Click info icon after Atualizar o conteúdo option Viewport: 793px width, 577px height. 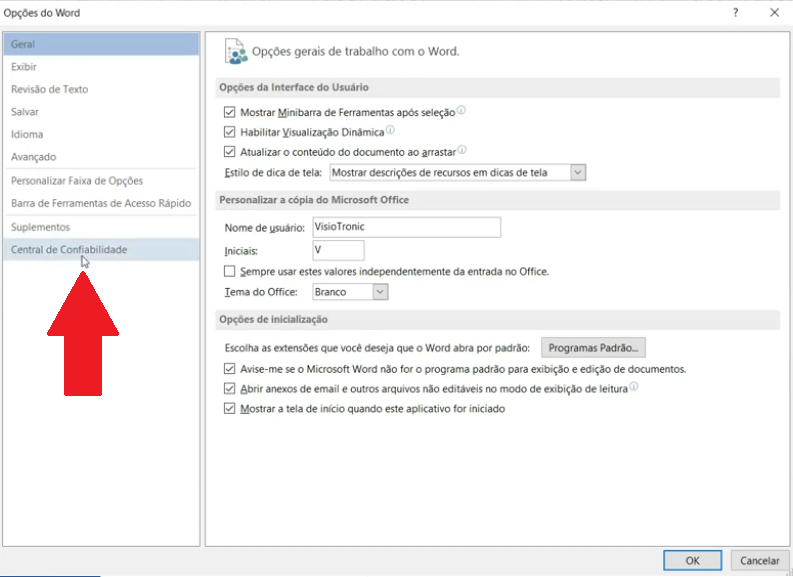(x=462, y=151)
